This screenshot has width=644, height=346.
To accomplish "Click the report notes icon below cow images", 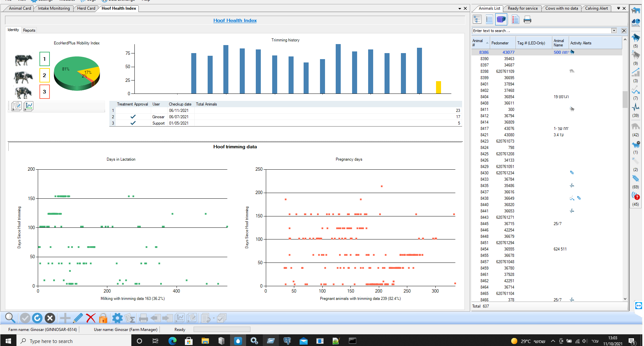I will 16,106.
